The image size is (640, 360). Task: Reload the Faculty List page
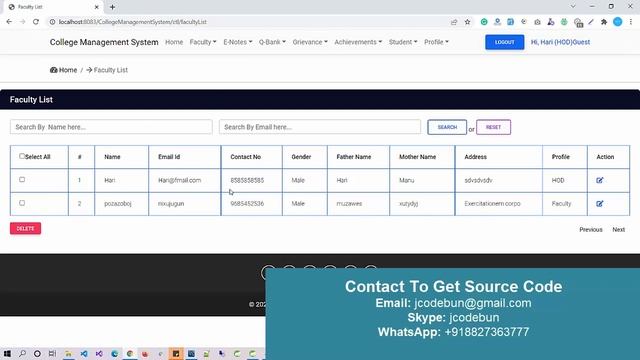[x=36, y=22]
